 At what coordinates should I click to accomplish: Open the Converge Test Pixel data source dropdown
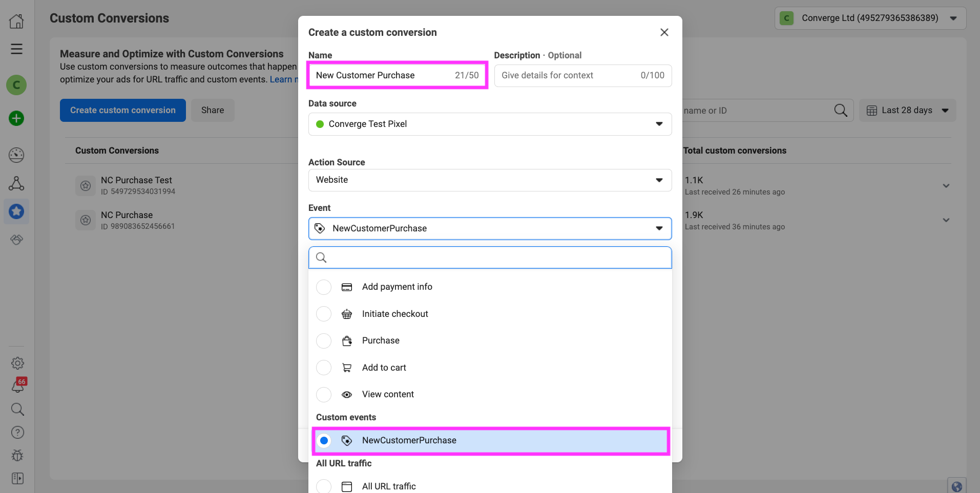click(490, 124)
